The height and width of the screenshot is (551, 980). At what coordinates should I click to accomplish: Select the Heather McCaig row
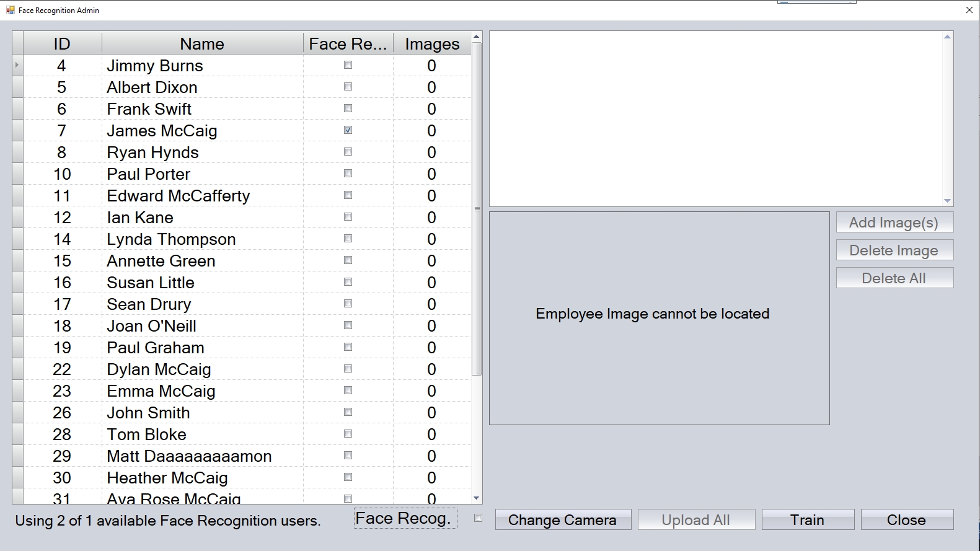[x=167, y=478]
